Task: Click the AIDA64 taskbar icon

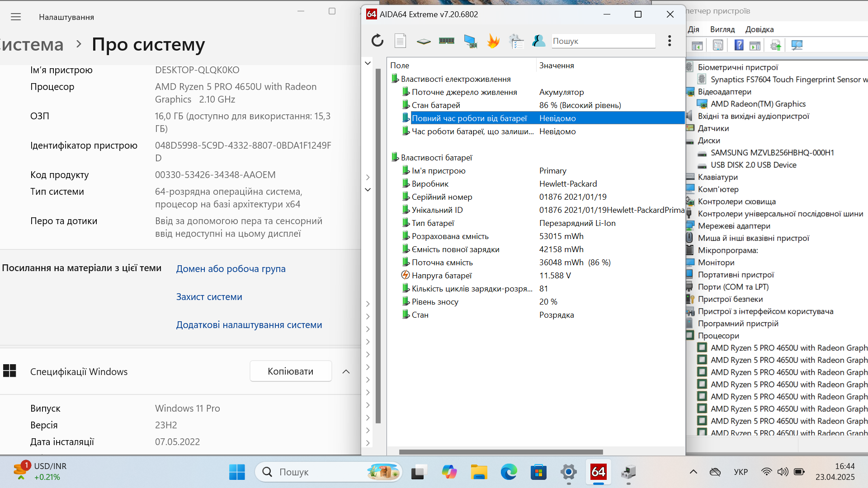Action: (599, 472)
